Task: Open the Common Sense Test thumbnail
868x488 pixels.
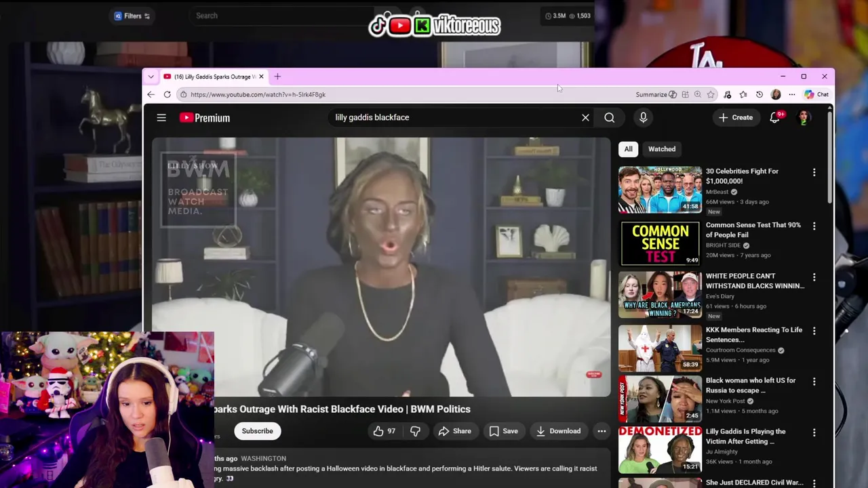Action: point(660,243)
